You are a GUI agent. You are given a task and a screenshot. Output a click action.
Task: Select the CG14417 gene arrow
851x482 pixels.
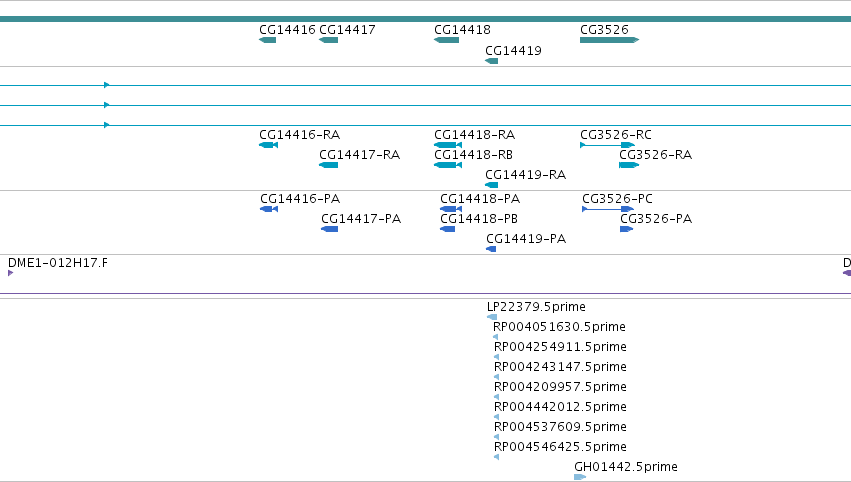pos(328,40)
